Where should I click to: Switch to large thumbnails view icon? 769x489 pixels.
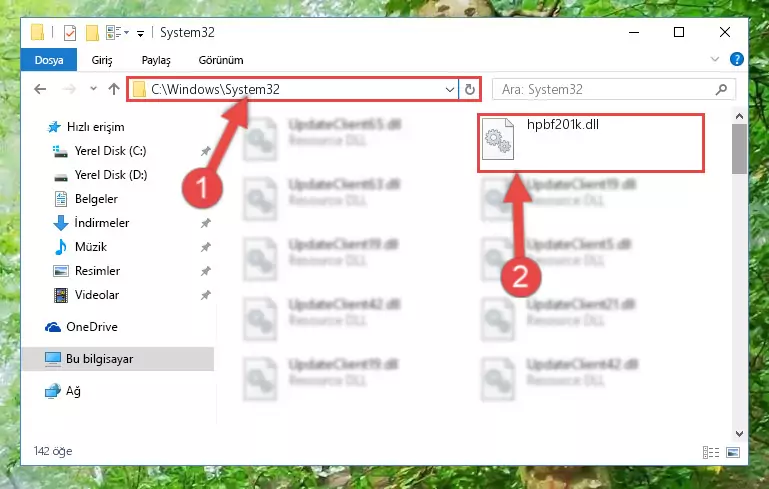[x=733, y=452]
